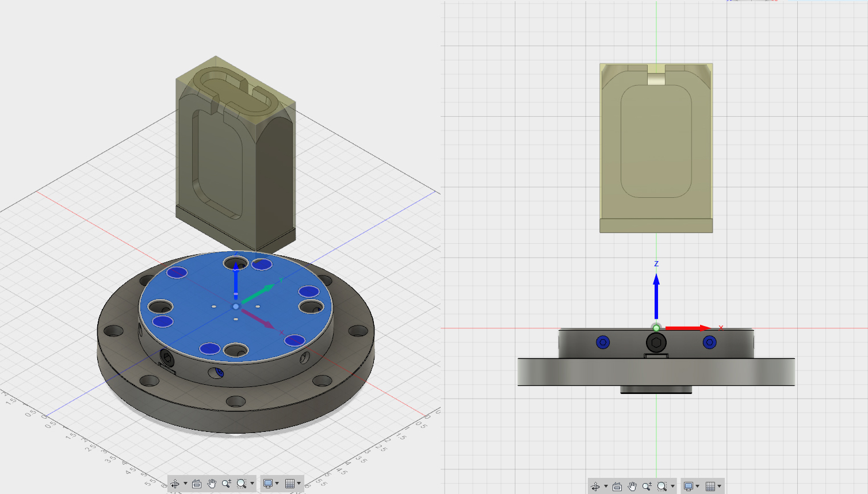This screenshot has height=494, width=868.
Task: Select Zoom tool in left viewport
Action: tap(227, 484)
